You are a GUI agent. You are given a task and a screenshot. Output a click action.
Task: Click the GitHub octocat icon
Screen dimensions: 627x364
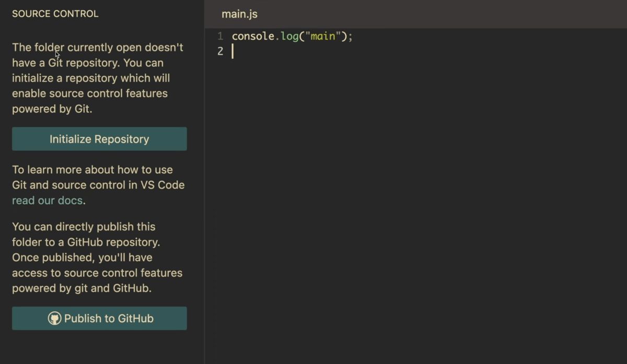coord(54,318)
